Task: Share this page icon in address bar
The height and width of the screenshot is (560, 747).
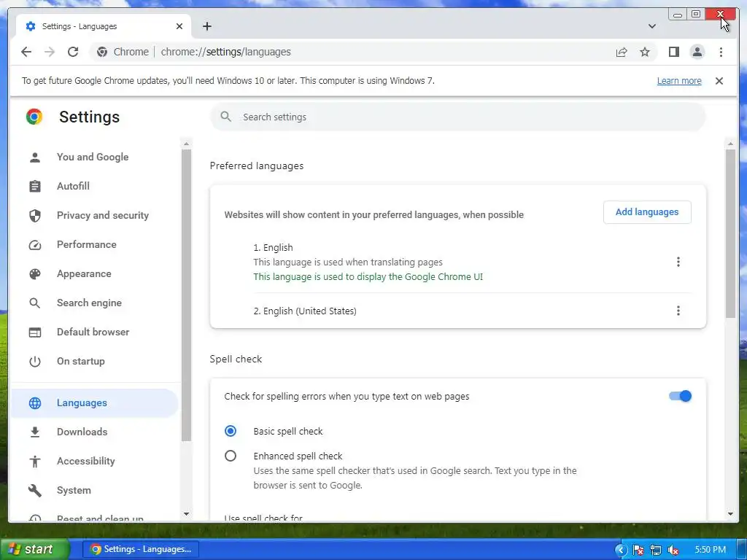Action: (622, 52)
